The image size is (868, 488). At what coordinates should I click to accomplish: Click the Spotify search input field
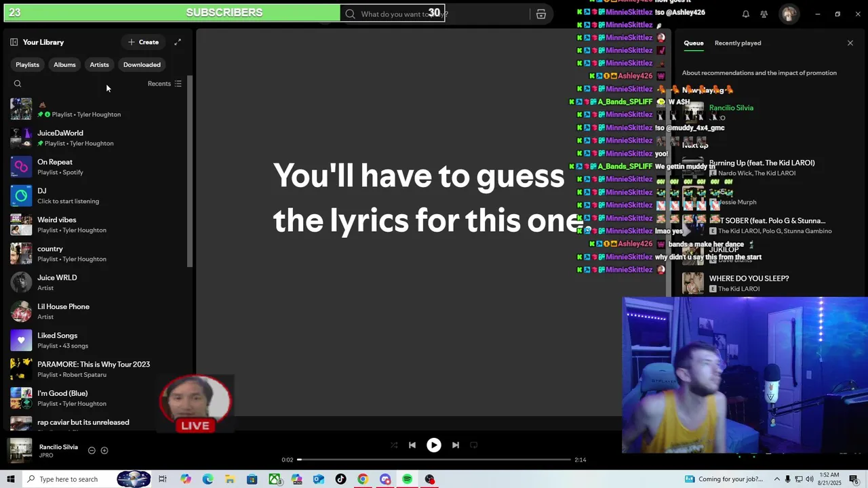tap(434, 14)
